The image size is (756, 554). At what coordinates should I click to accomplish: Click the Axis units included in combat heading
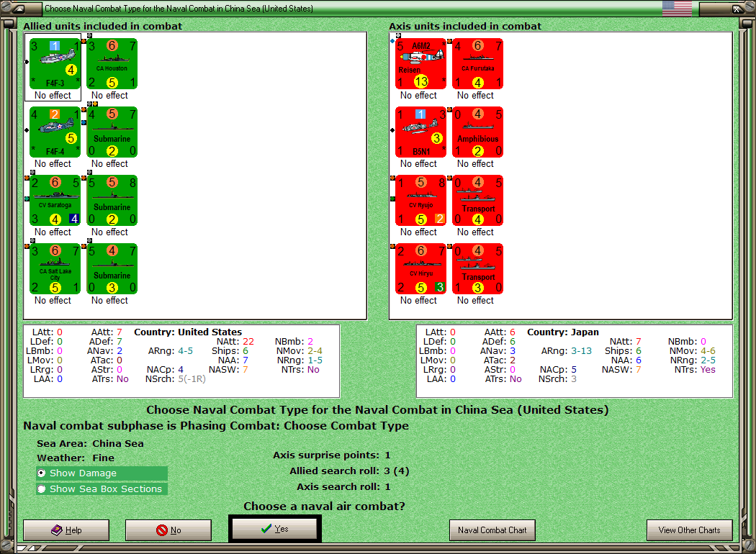click(465, 26)
